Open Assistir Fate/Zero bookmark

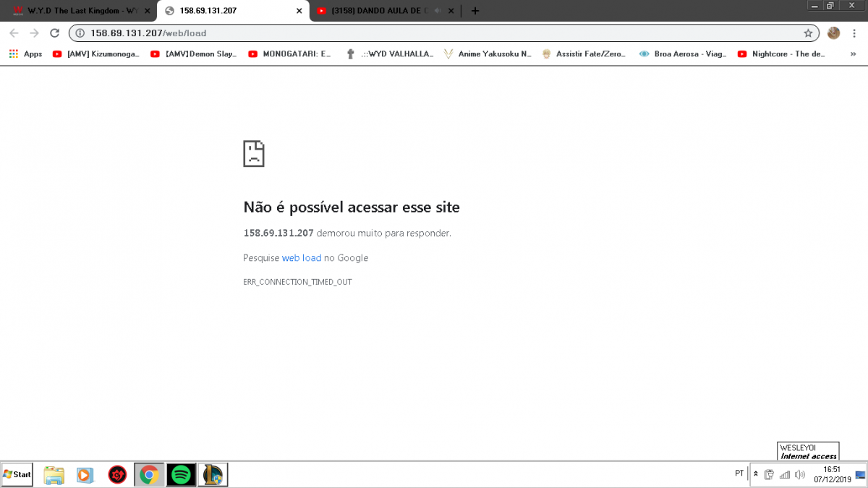584,53
